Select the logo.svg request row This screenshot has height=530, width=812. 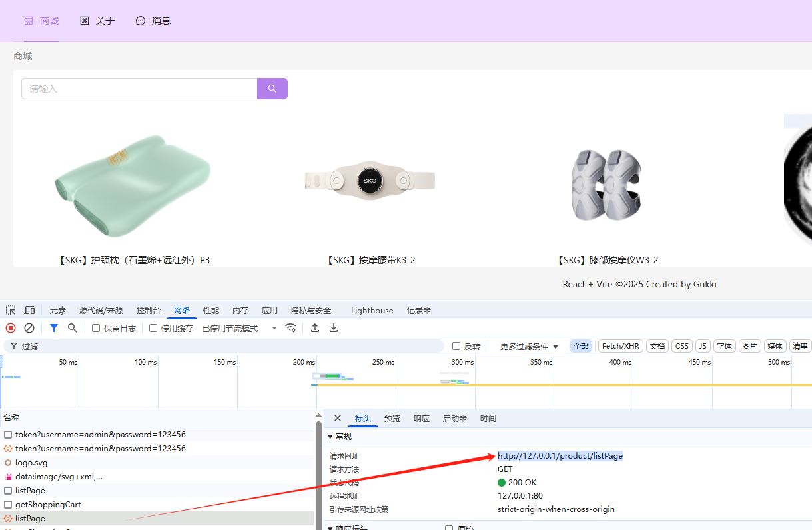(157, 462)
